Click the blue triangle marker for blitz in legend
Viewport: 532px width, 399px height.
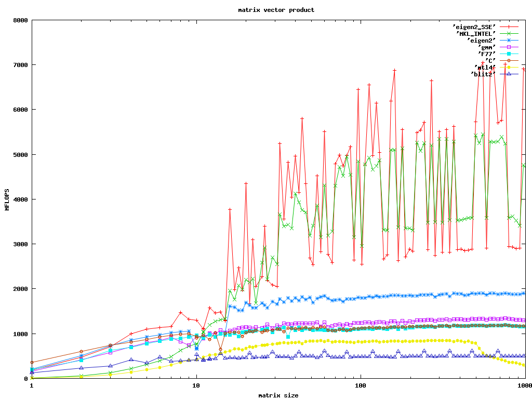[509, 74]
